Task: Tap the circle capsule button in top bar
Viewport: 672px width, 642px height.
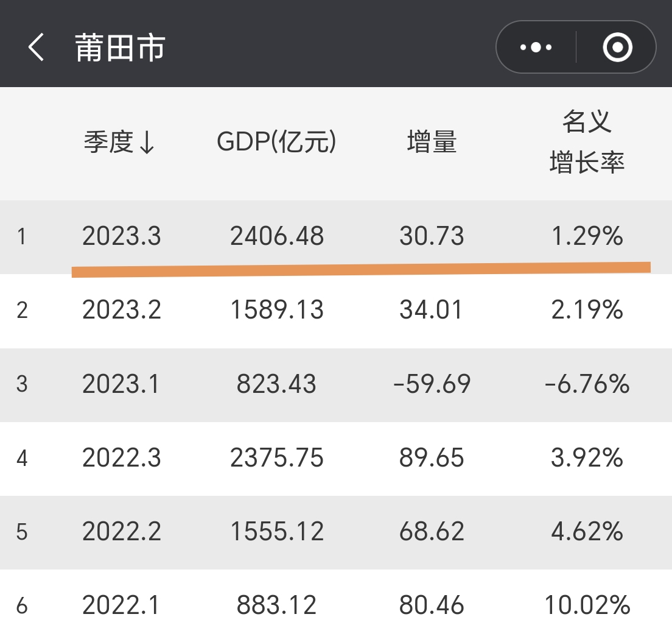Action: pyautogui.click(x=617, y=46)
